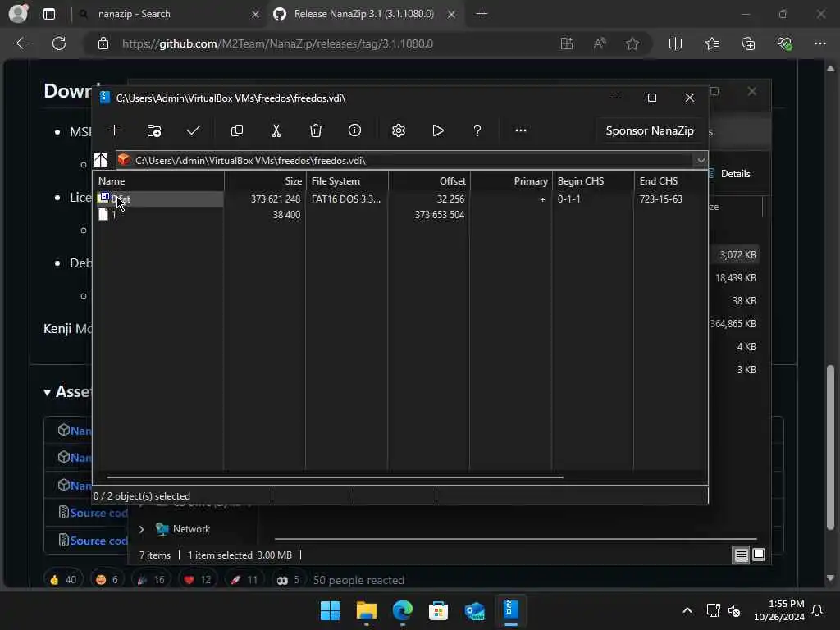Sort by the Size column header

(265, 181)
